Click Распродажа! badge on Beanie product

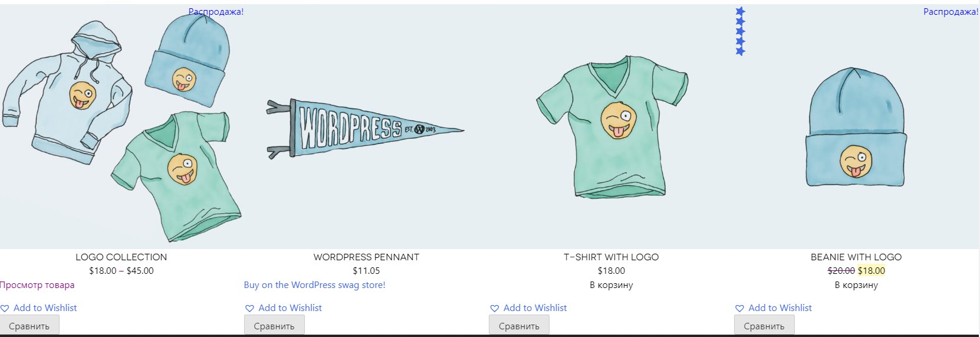[x=951, y=12]
